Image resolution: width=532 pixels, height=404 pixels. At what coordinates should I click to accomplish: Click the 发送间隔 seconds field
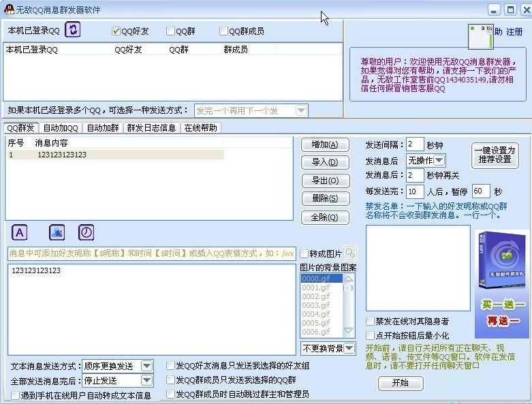(415, 144)
